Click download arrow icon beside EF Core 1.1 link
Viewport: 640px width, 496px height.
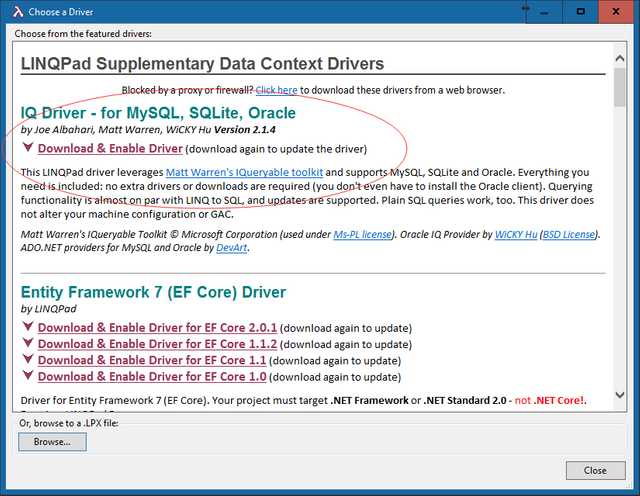(28, 359)
